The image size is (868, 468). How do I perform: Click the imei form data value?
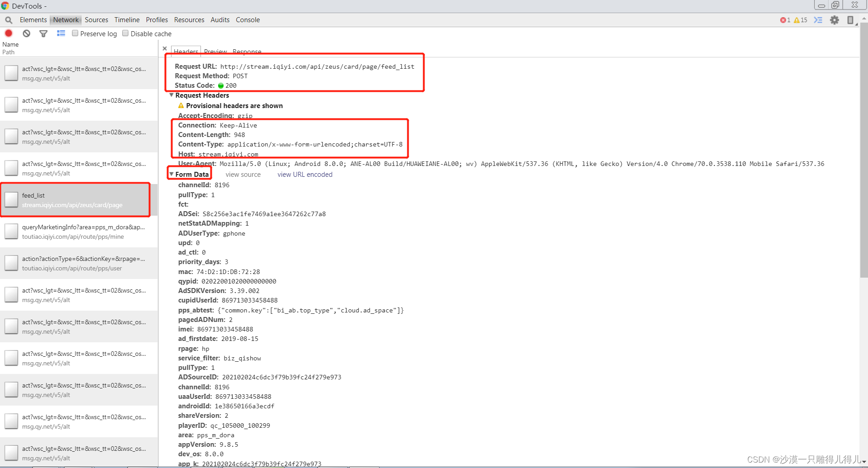(225, 329)
